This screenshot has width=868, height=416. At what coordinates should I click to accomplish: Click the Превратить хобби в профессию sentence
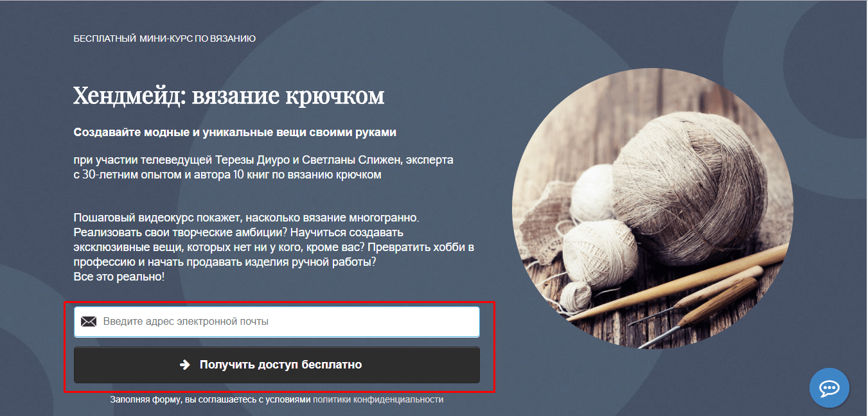tap(274, 254)
